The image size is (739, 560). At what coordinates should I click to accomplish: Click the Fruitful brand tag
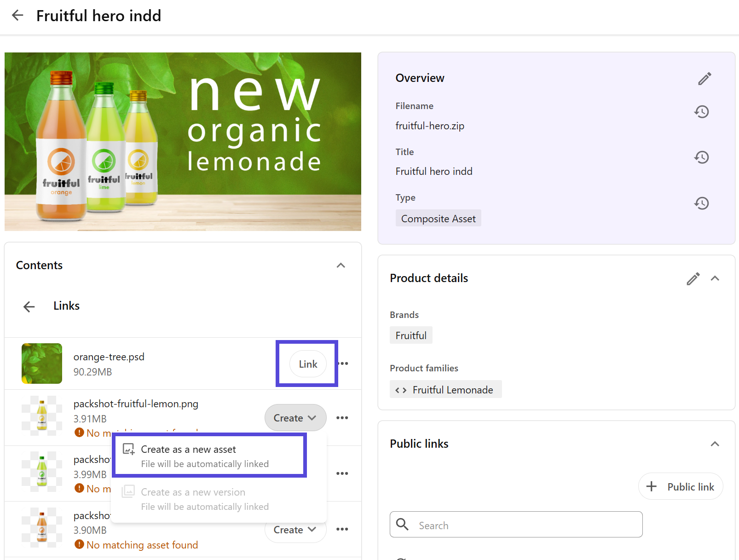tap(411, 335)
